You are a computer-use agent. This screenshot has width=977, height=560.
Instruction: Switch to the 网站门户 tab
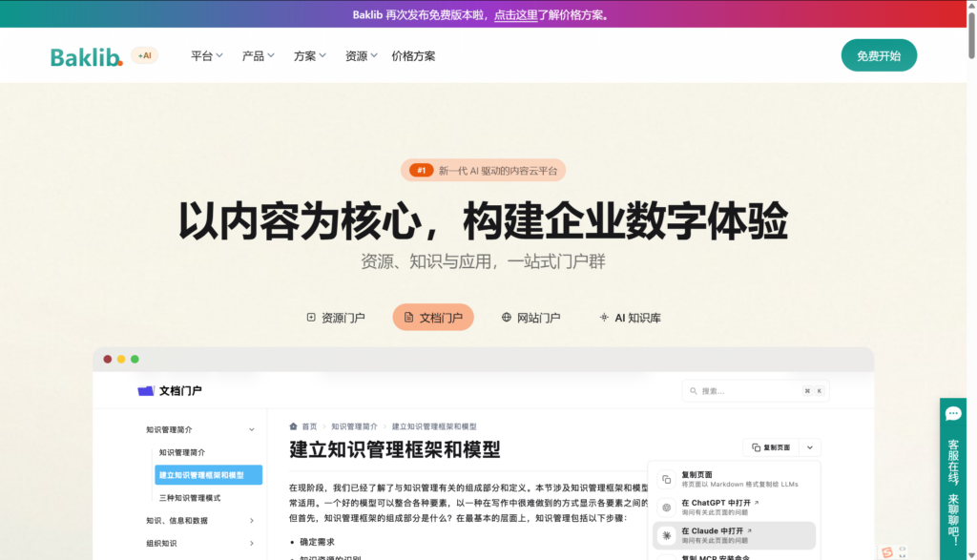pos(530,318)
